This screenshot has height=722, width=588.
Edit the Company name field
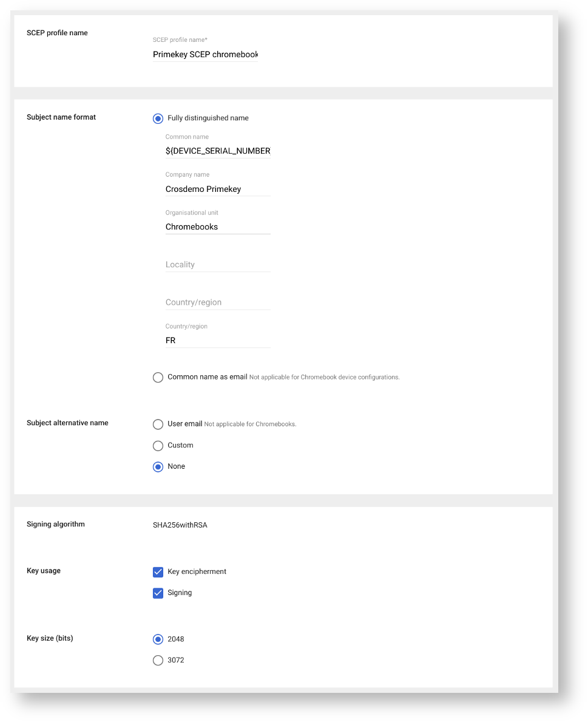217,189
